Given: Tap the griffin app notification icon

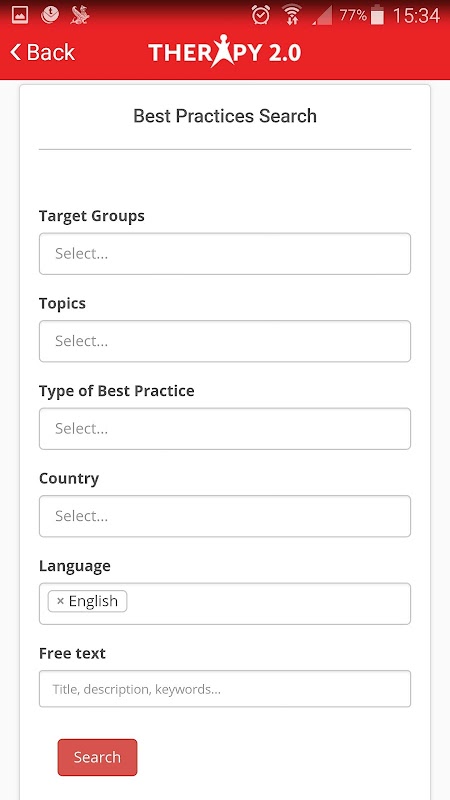Looking at the screenshot, I should tap(80, 15).
